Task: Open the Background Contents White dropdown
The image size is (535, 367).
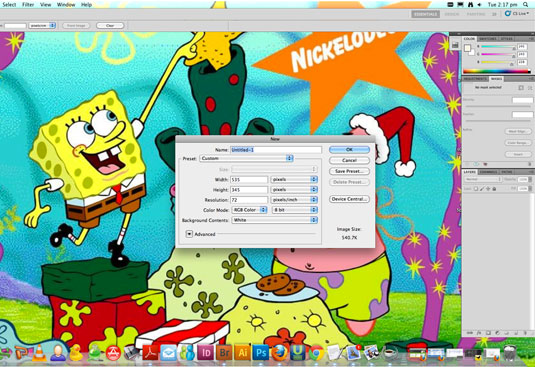Action: [x=275, y=220]
